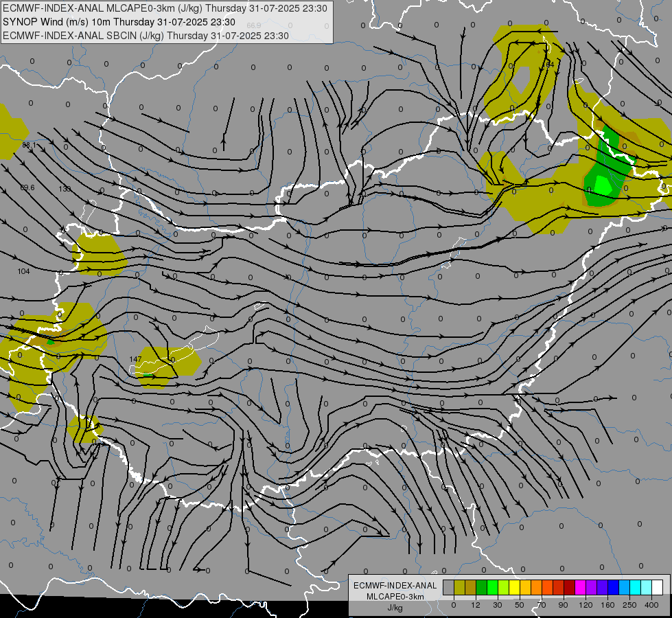Click the '30' tick label in the legend

pos(498,605)
